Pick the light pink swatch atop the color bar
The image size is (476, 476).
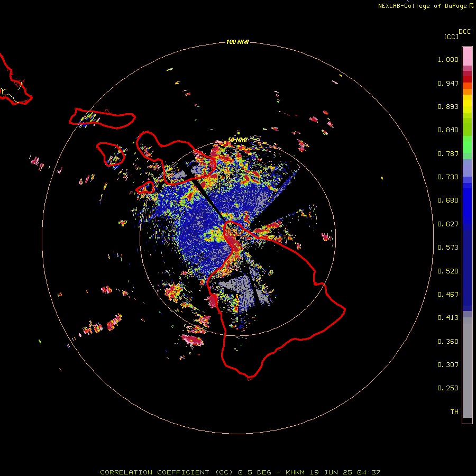(x=467, y=56)
